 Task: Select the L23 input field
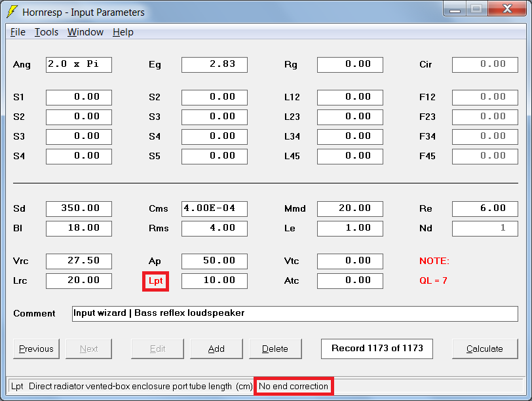350,117
